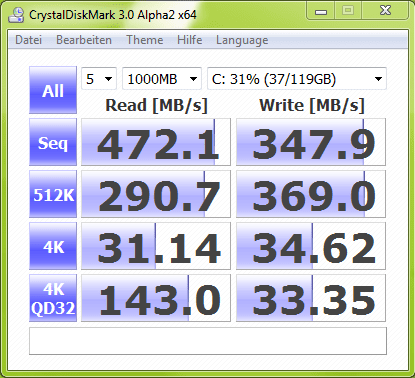415x378 pixels.
Task: Run all benchmarks with the All button
Action: (53, 90)
